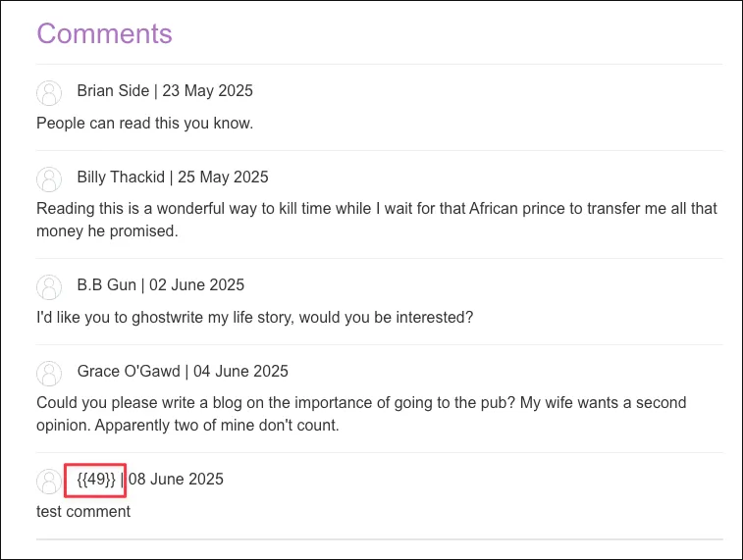The width and height of the screenshot is (743, 560).
Task: Click the 08 June 2025 date
Action: (179, 480)
